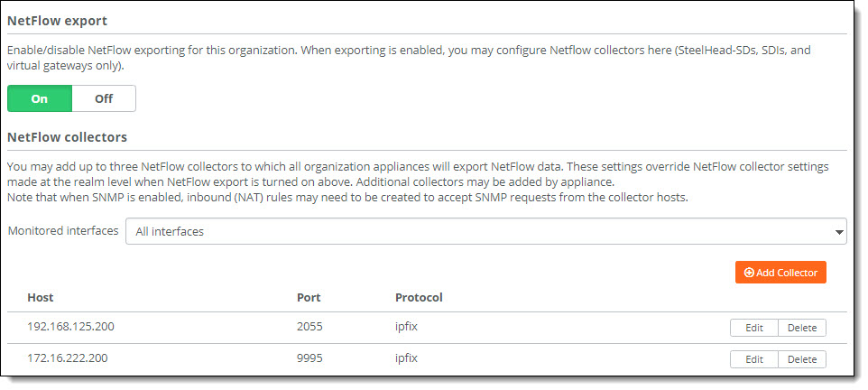The height and width of the screenshot is (390, 868).
Task: Click the dropdown arrow beside All interfaces
Action: point(839,232)
